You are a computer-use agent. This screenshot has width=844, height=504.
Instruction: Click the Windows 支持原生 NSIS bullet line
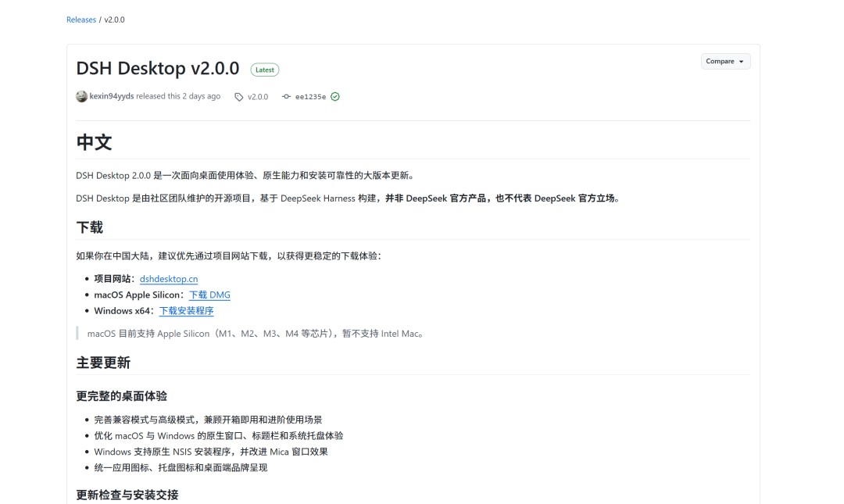point(211,452)
